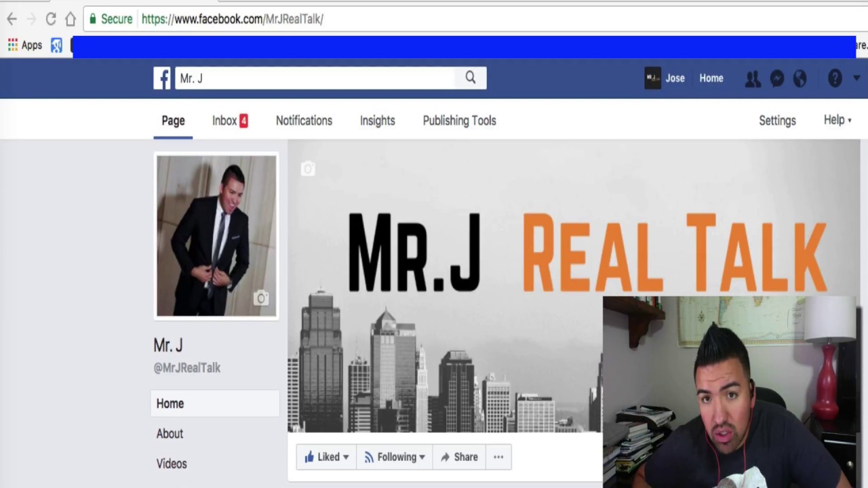Open the Notifications tab
This screenshot has width=868, height=488.
[304, 121]
